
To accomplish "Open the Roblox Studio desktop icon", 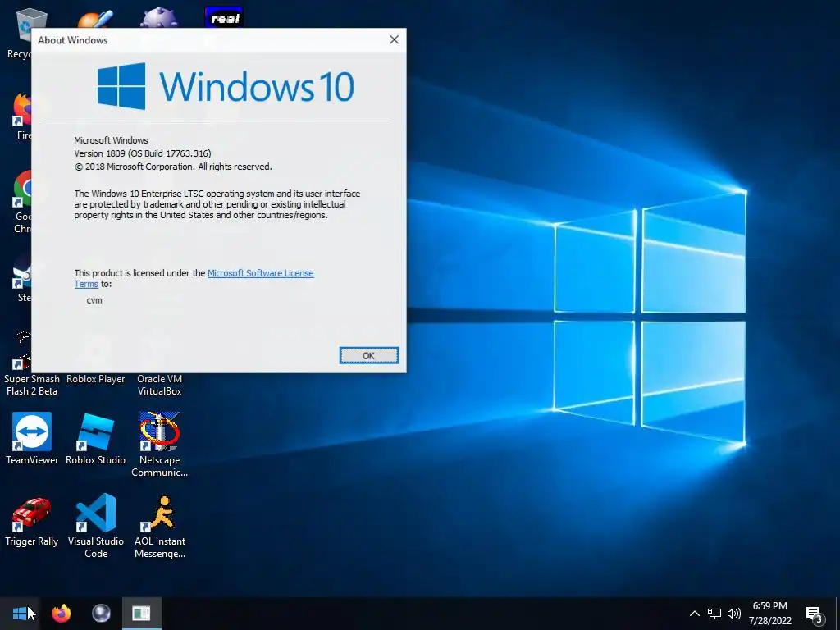I will (x=95, y=438).
